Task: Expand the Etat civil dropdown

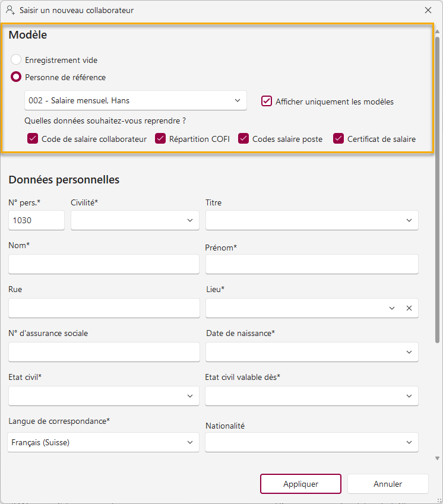Action: coord(104,396)
